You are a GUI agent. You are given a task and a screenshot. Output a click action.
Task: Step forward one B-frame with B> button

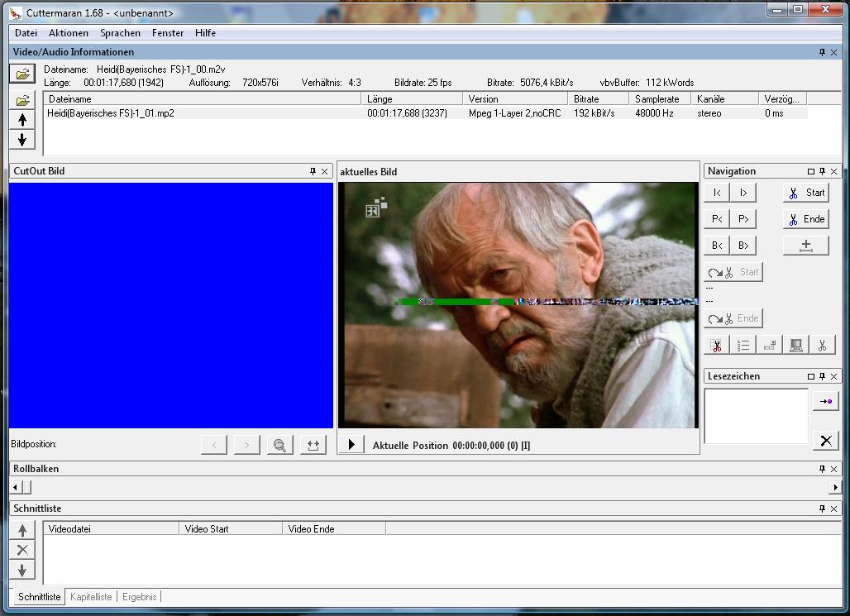[743, 246]
